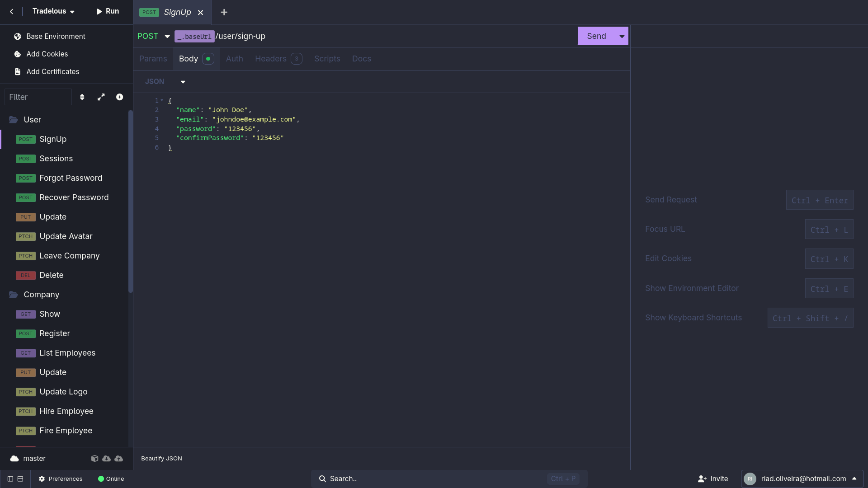Click the Search.. box in status bar

[x=449, y=479]
